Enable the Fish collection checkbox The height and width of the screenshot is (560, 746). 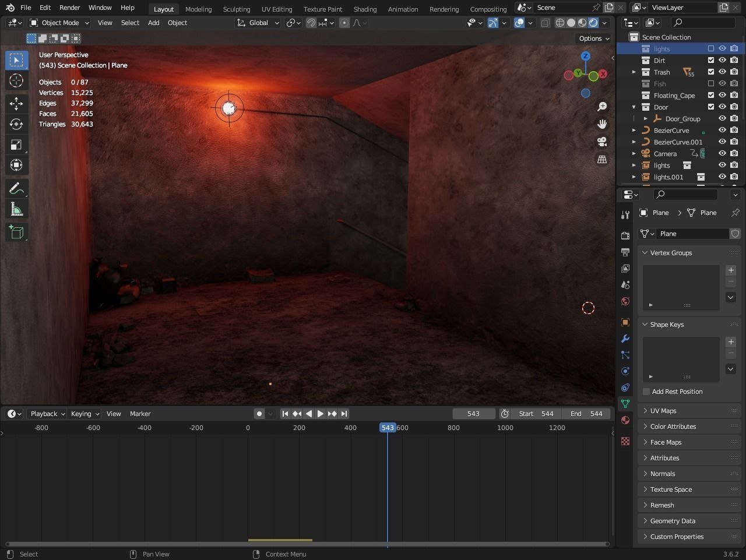[711, 83]
